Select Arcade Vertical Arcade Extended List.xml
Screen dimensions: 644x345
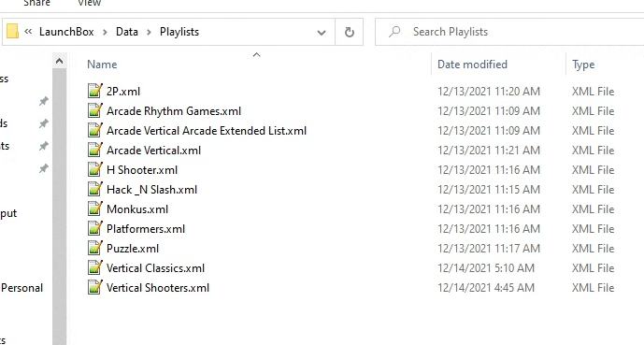(x=207, y=131)
